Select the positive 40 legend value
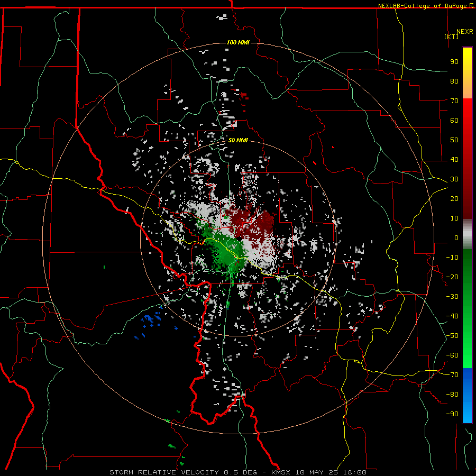This screenshot has height=476, width=476. [454, 160]
